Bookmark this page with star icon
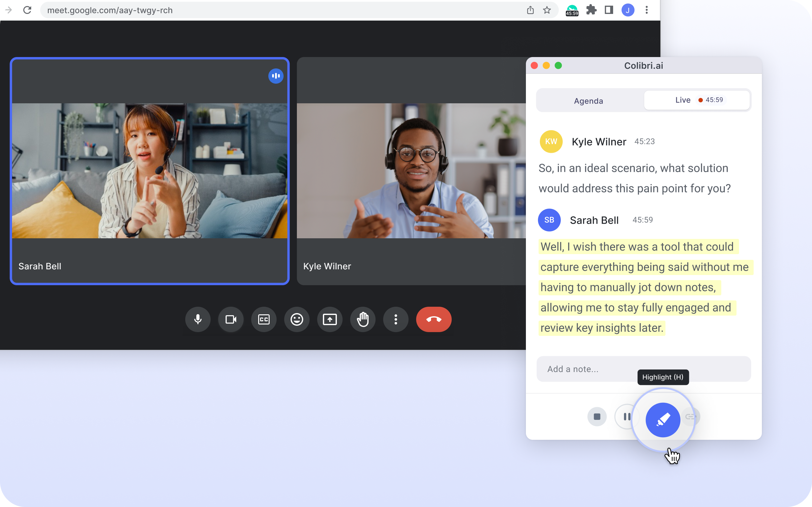This screenshot has width=812, height=507. click(547, 10)
